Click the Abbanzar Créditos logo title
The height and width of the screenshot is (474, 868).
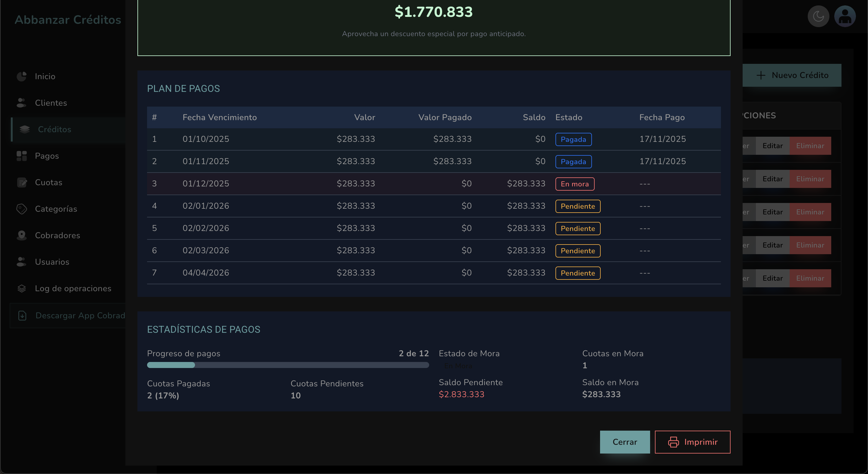[x=68, y=20]
